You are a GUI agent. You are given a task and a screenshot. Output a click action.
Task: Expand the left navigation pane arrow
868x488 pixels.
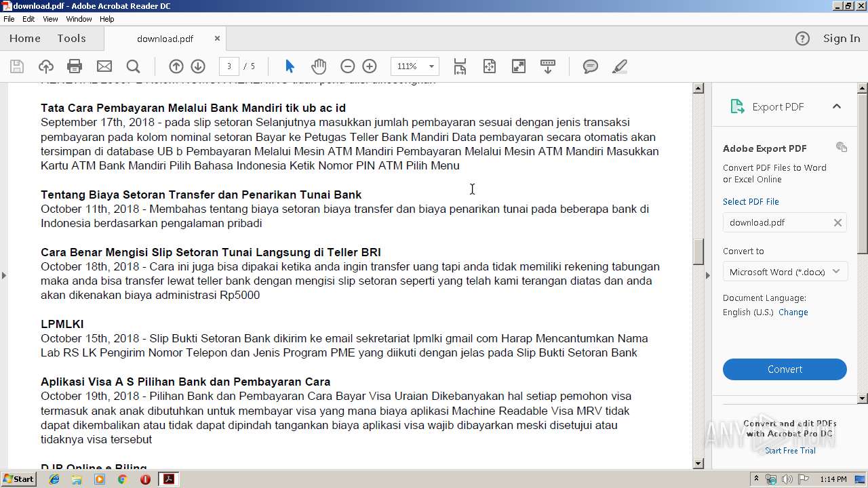coord(4,275)
